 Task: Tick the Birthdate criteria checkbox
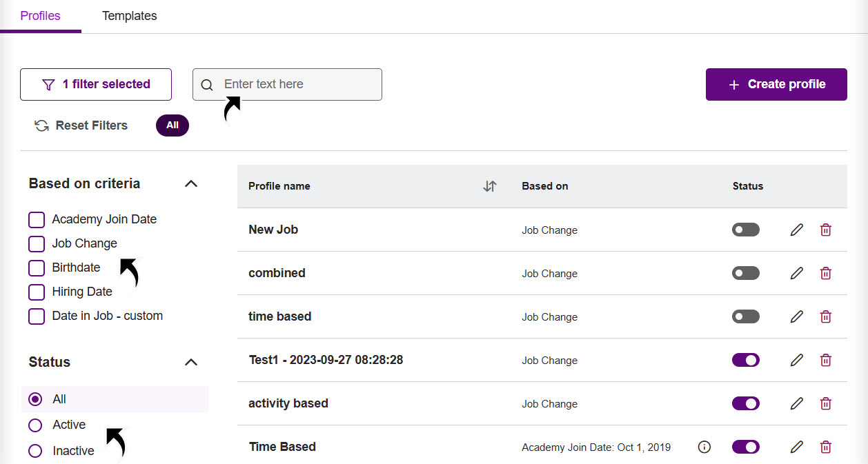pos(37,268)
